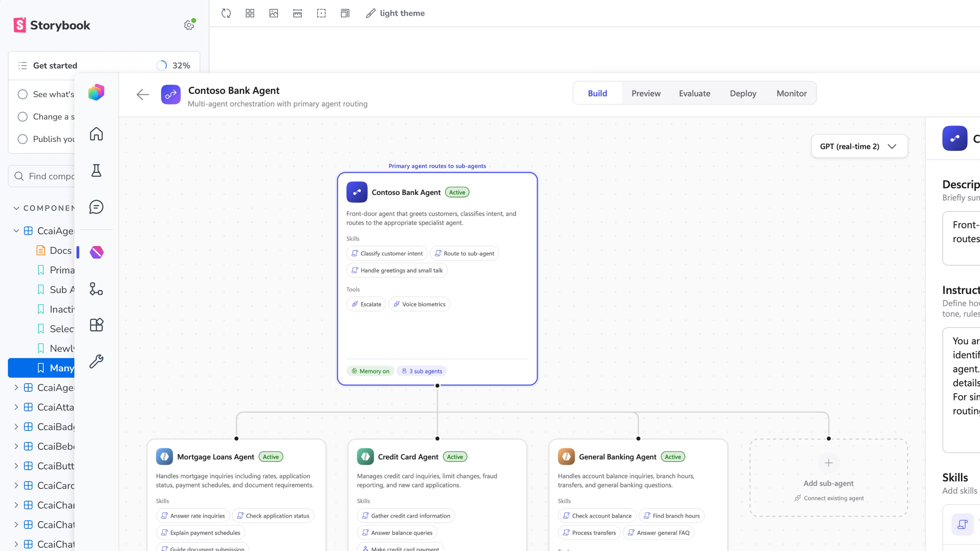The image size is (980, 551).
Task: Click Gather credit card information chip
Action: point(406,516)
